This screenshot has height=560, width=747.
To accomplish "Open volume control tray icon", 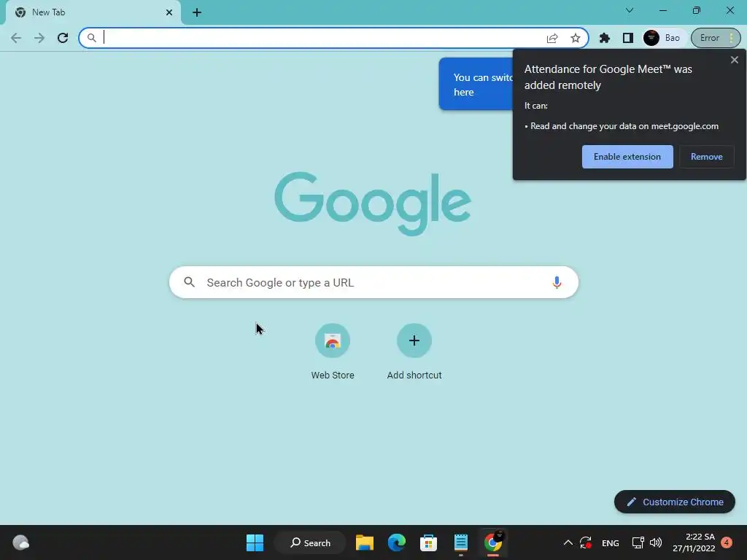I will point(656,542).
